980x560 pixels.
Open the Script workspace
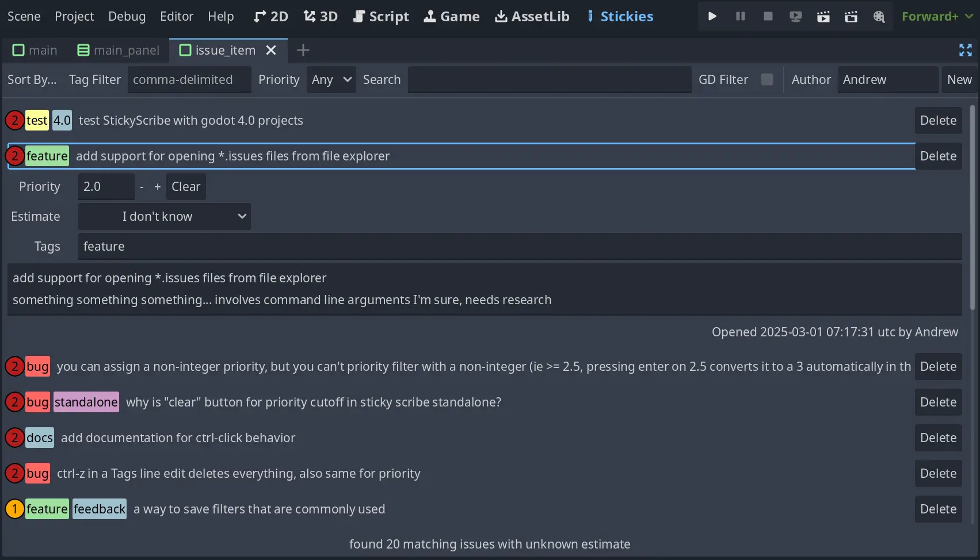pyautogui.click(x=381, y=16)
